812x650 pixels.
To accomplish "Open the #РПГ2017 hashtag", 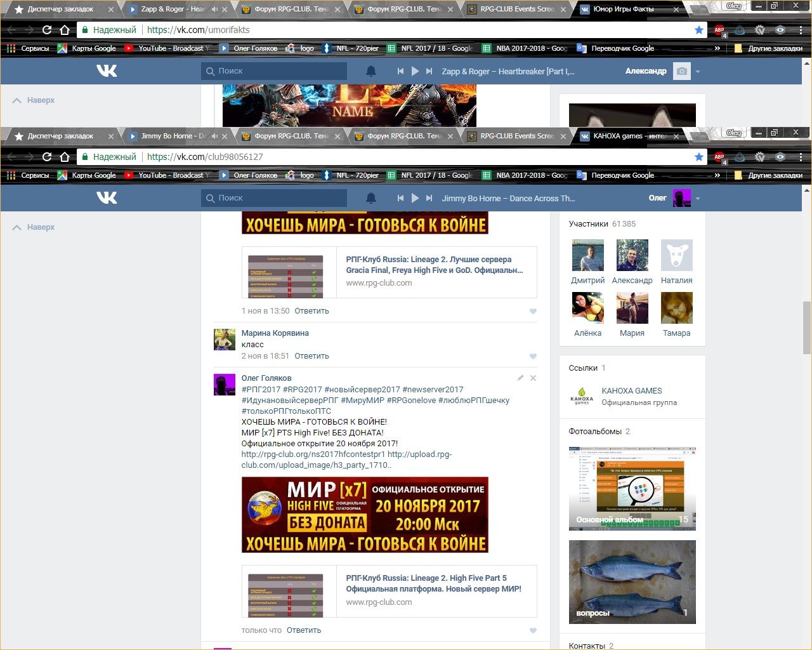I will click(x=261, y=390).
